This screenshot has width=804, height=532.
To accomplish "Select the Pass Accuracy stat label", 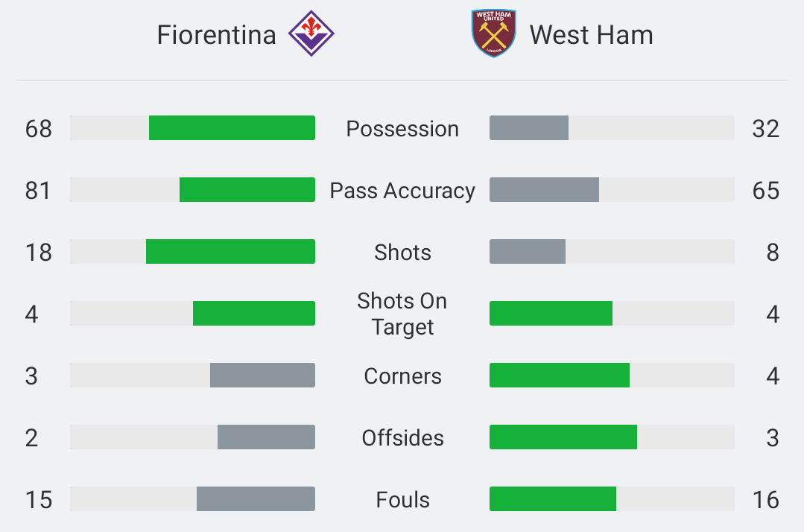I will [x=402, y=191].
